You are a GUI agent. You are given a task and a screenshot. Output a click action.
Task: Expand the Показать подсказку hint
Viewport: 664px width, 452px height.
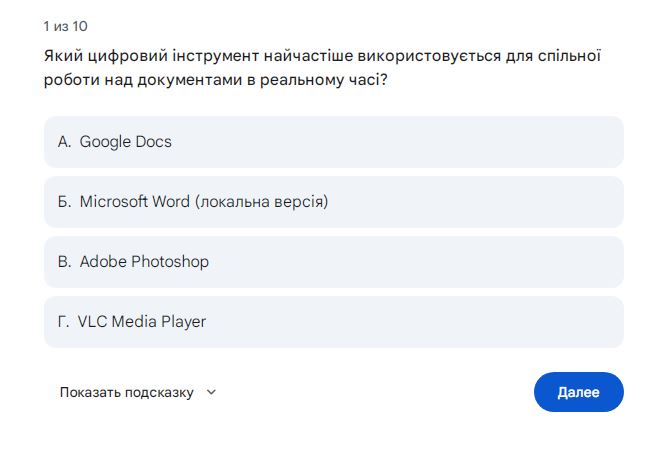tap(127, 392)
